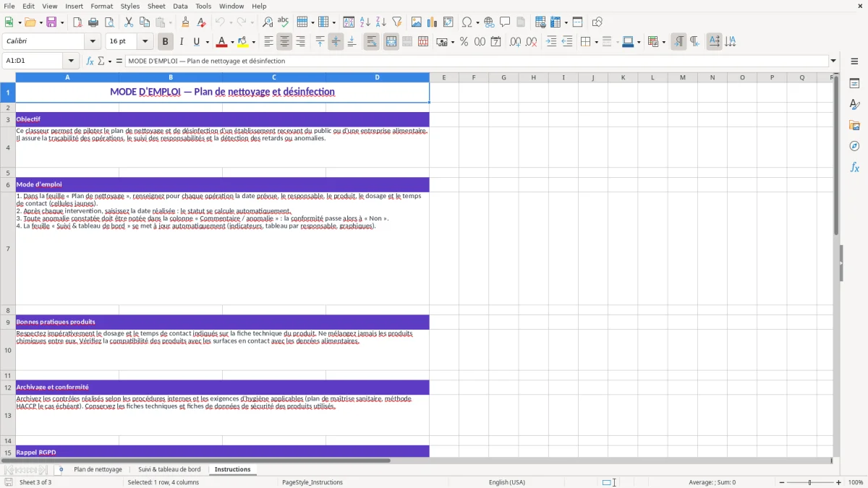Select column header D
Viewport: 868px width, 488px height.
[378, 77]
